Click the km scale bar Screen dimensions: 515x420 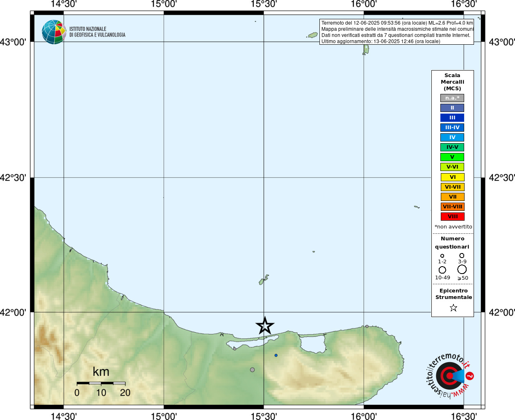(101, 383)
